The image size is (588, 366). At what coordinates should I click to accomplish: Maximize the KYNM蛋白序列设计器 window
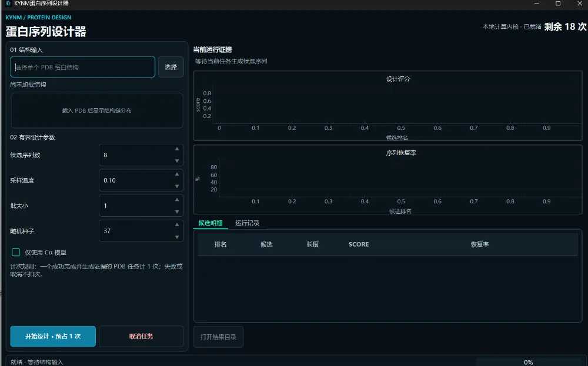click(558, 4)
